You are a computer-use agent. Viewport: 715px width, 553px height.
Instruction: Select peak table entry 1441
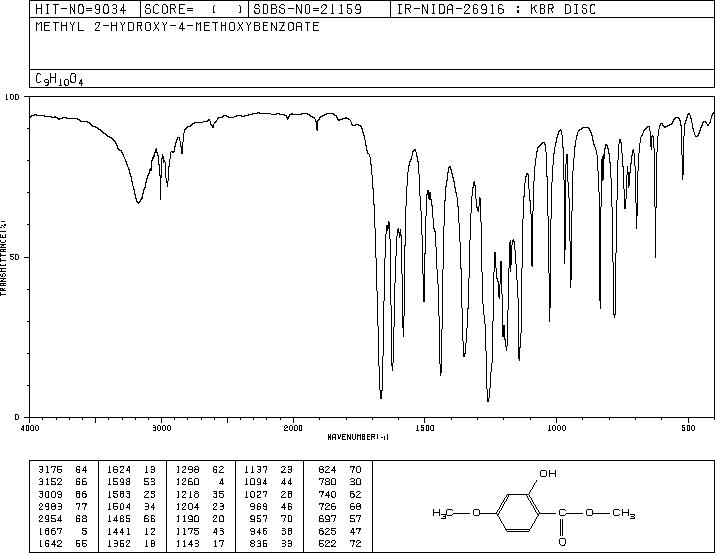pos(119,531)
